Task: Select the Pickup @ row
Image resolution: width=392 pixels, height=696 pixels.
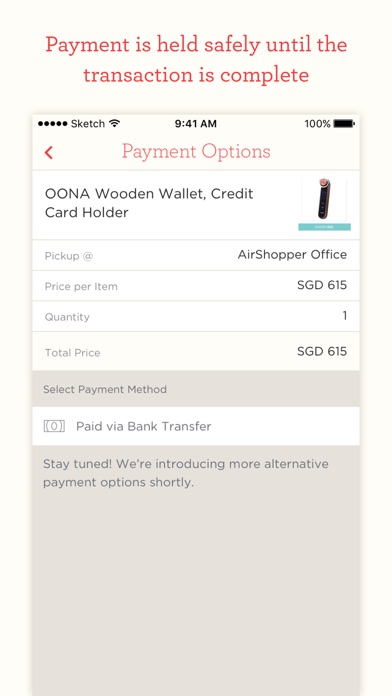Action: click(x=196, y=255)
